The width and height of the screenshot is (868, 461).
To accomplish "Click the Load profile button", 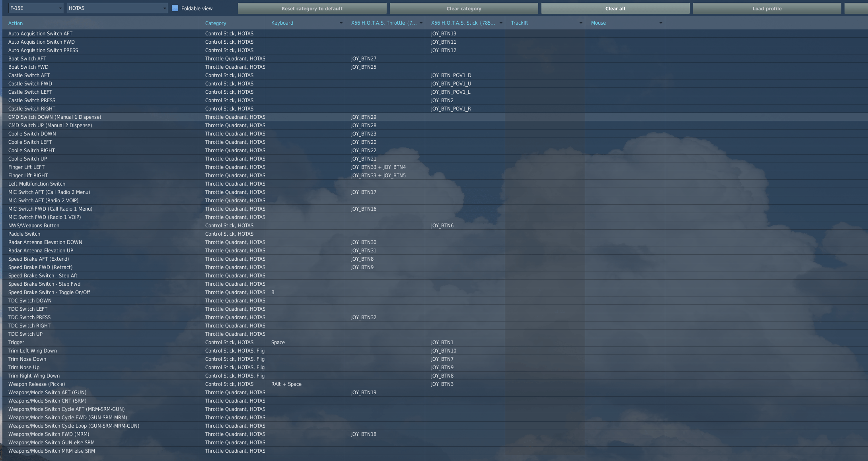I will pos(767,8).
